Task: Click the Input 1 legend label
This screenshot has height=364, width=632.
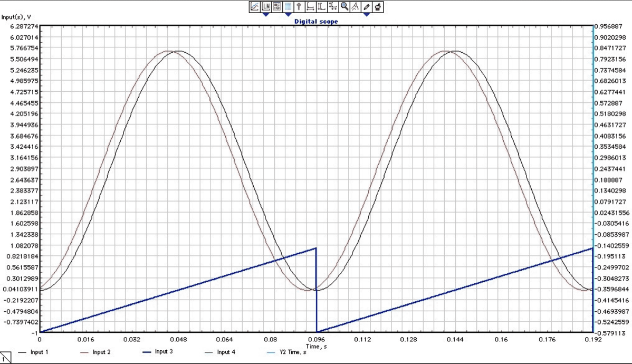Action: (x=40, y=352)
